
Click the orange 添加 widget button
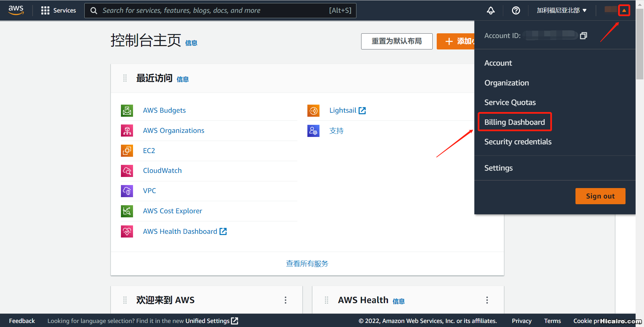456,41
